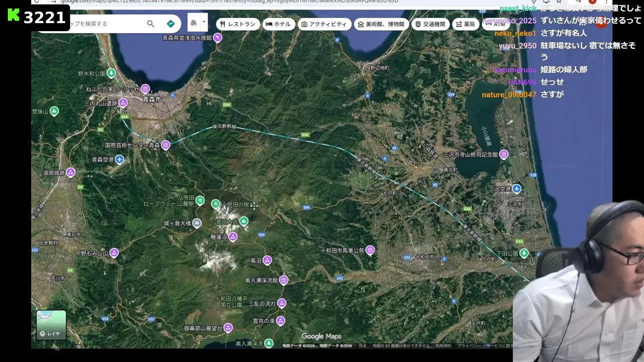Click the 東北町 town label
The width and height of the screenshot is (644, 362).
pos(450,170)
